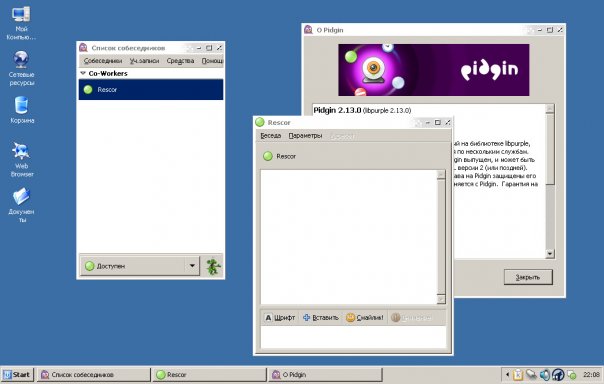The image size is (604, 384).
Task: Open the Беседа menu in Rescor window
Action: pyautogui.click(x=271, y=136)
